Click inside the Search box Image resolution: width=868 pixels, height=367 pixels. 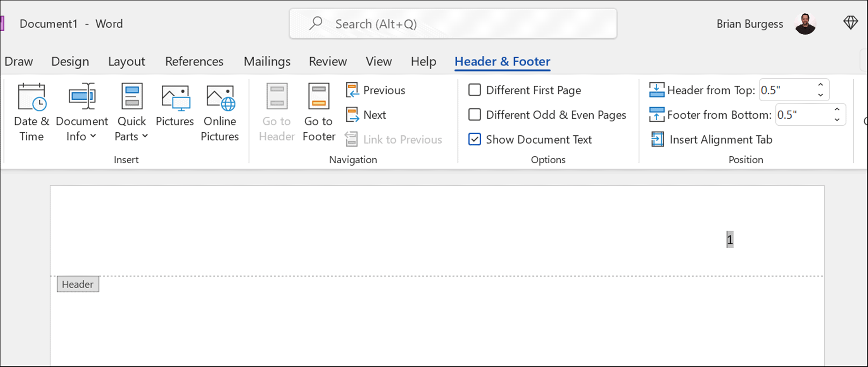[453, 24]
